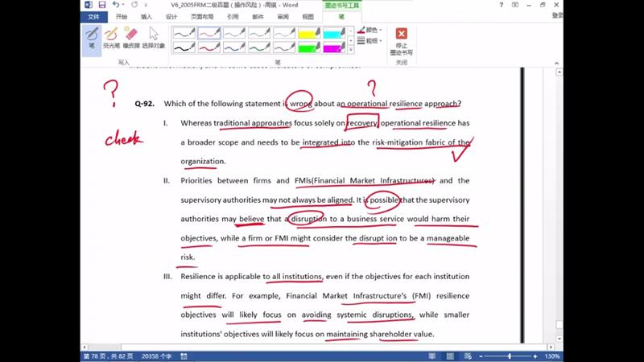Viewport: 644px width, 362px height.
Task: Switch to Read Mode view
Action: 432,356
